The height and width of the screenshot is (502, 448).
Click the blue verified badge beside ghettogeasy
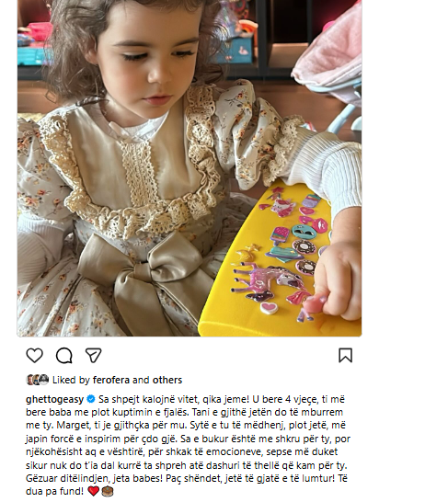pos(91,399)
